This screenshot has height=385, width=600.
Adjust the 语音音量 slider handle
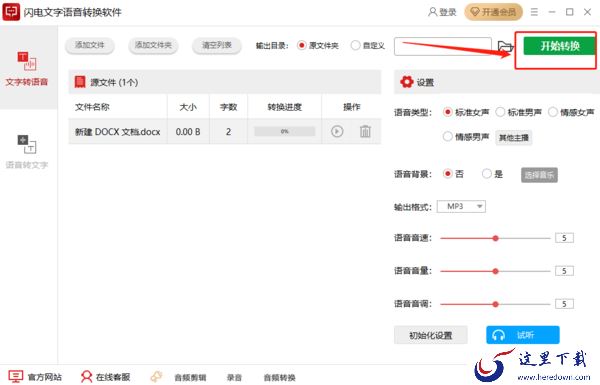(496, 271)
